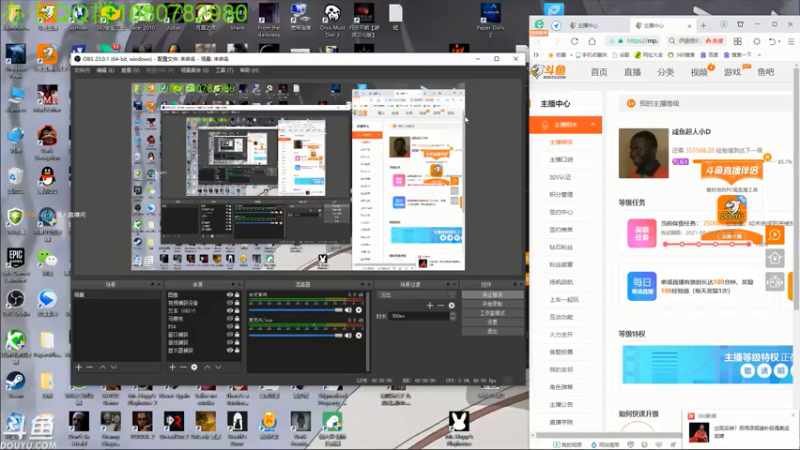Open a new browser tab

[x=704, y=25]
